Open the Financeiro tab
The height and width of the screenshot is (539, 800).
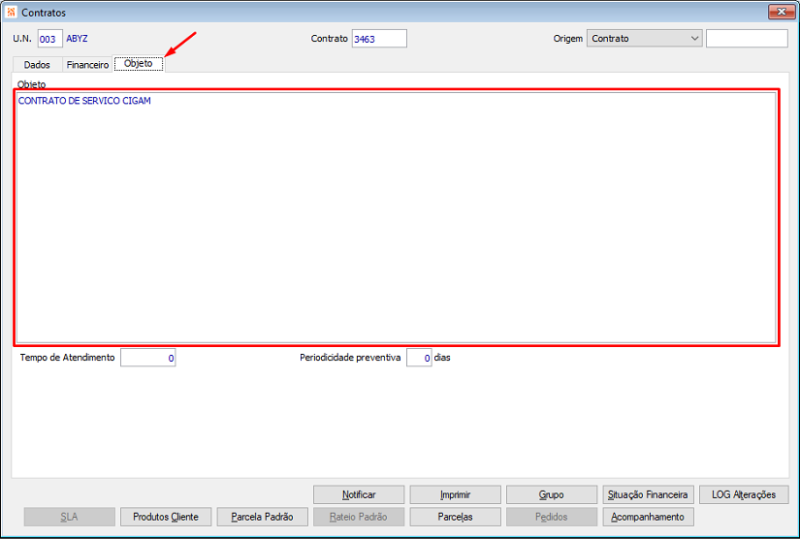88,65
